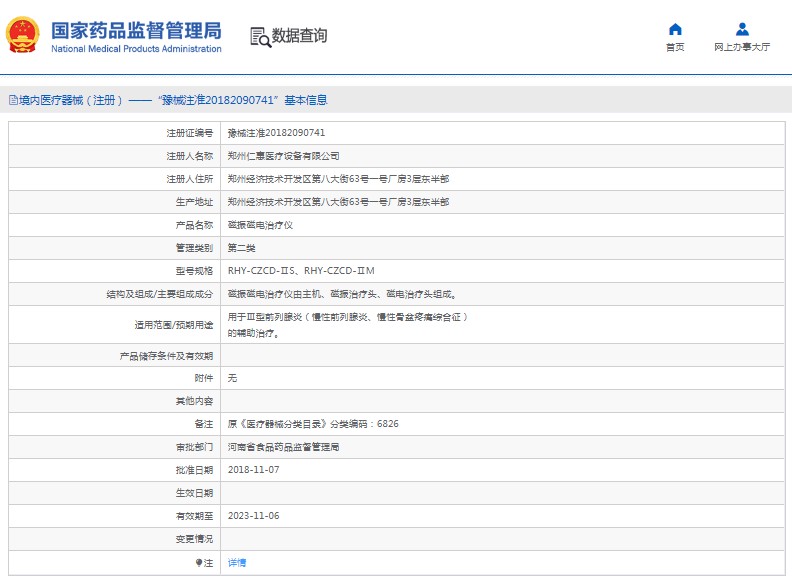Click the 结构及组成 description value
Viewport: 792px width, 582px height.
tap(342, 294)
